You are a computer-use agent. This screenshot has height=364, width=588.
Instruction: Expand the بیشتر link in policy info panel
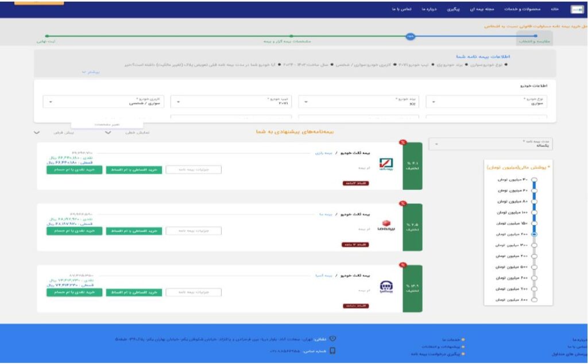[x=91, y=72]
